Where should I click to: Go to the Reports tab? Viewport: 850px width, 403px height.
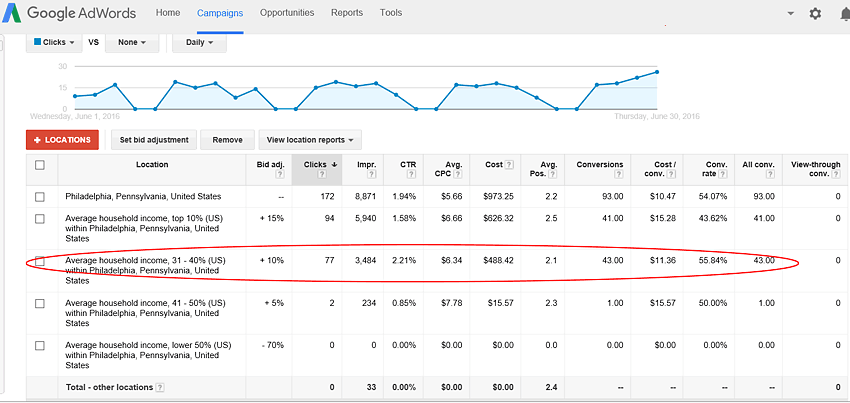click(x=347, y=13)
